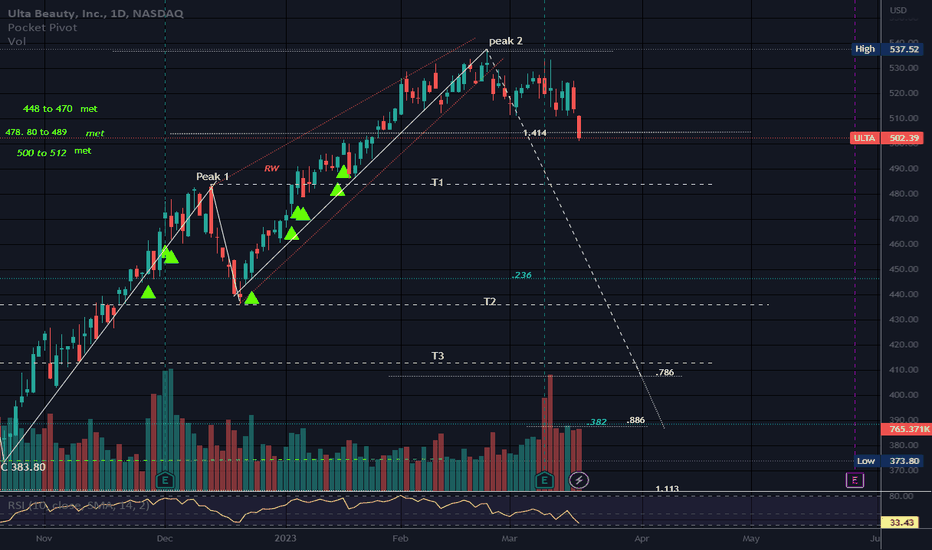932x550 pixels.
Task: Select the last red candlestick near 502
Action: point(579,128)
